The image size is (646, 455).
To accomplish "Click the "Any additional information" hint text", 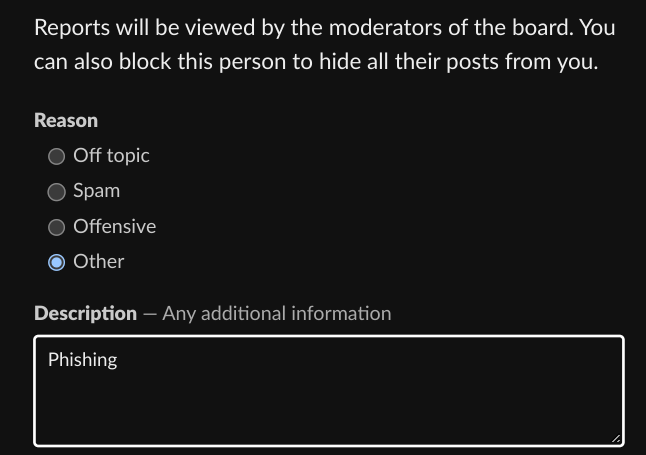I will pos(277,314).
